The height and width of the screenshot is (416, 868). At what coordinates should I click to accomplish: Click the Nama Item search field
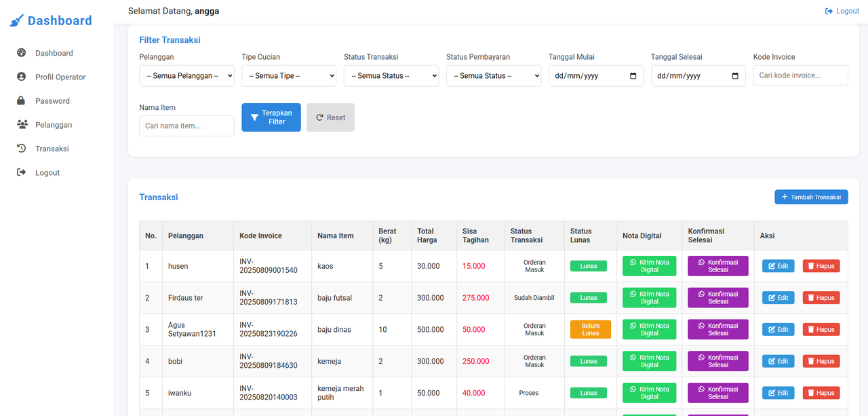186,126
